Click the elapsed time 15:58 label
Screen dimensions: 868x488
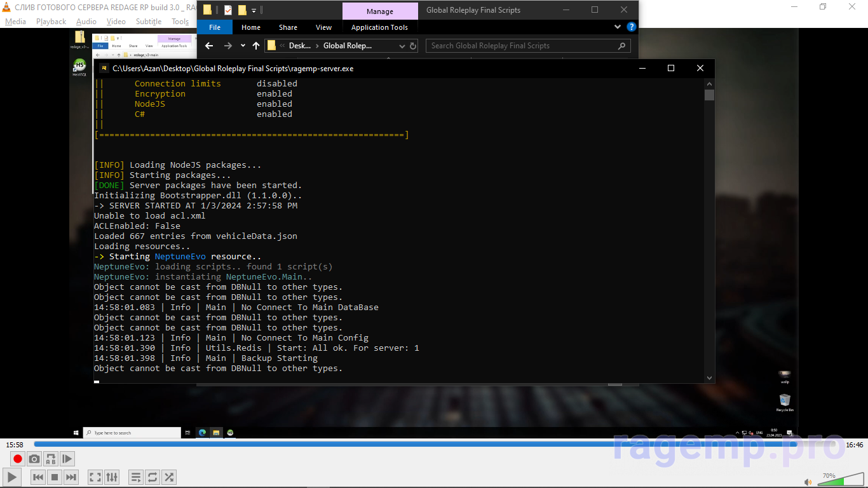15,445
